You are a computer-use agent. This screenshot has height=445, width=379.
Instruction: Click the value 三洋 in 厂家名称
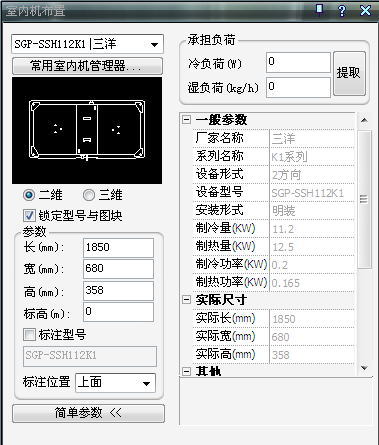[x=283, y=139]
